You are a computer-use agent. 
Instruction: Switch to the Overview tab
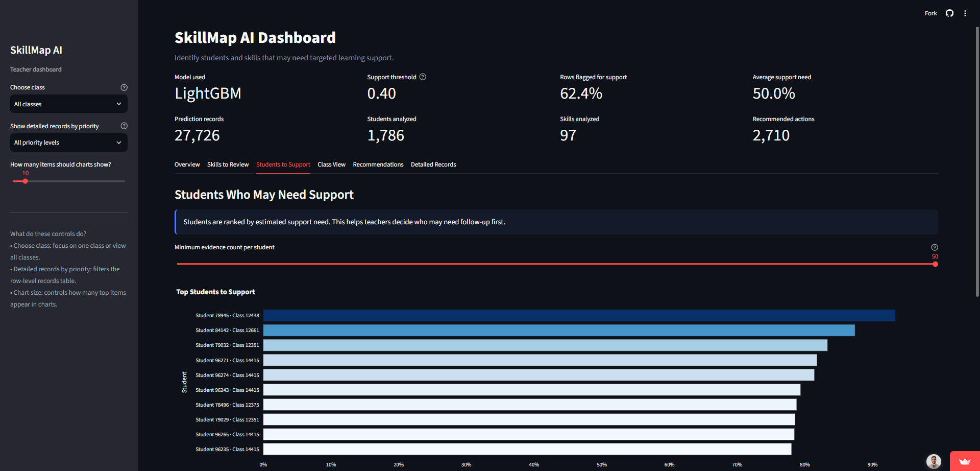click(x=187, y=164)
